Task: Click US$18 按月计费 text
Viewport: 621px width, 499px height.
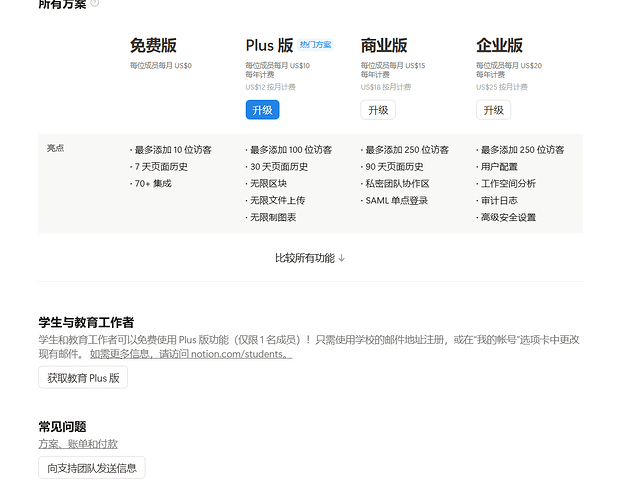Action: (x=386, y=87)
